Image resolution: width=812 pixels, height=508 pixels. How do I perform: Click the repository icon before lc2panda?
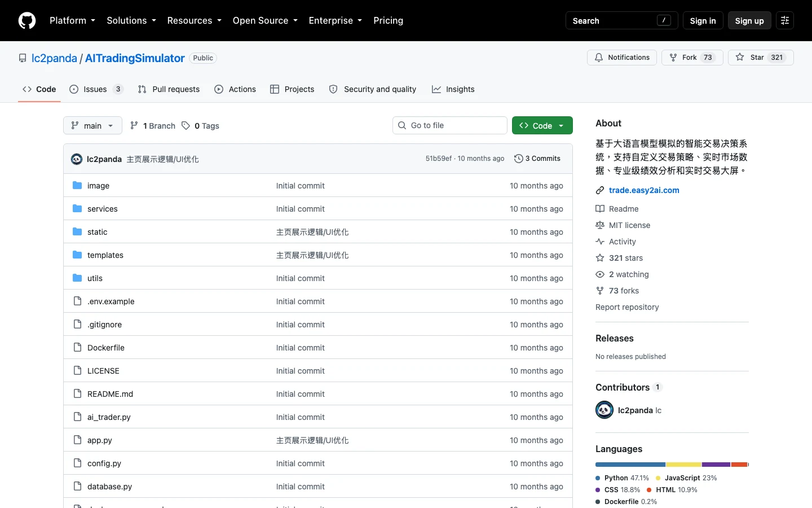pyautogui.click(x=23, y=58)
